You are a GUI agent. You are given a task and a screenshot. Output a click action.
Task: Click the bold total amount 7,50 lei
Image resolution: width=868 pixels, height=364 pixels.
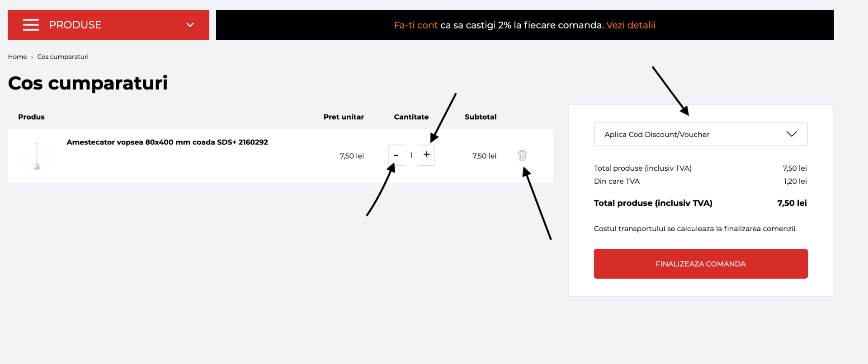pyautogui.click(x=792, y=203)
